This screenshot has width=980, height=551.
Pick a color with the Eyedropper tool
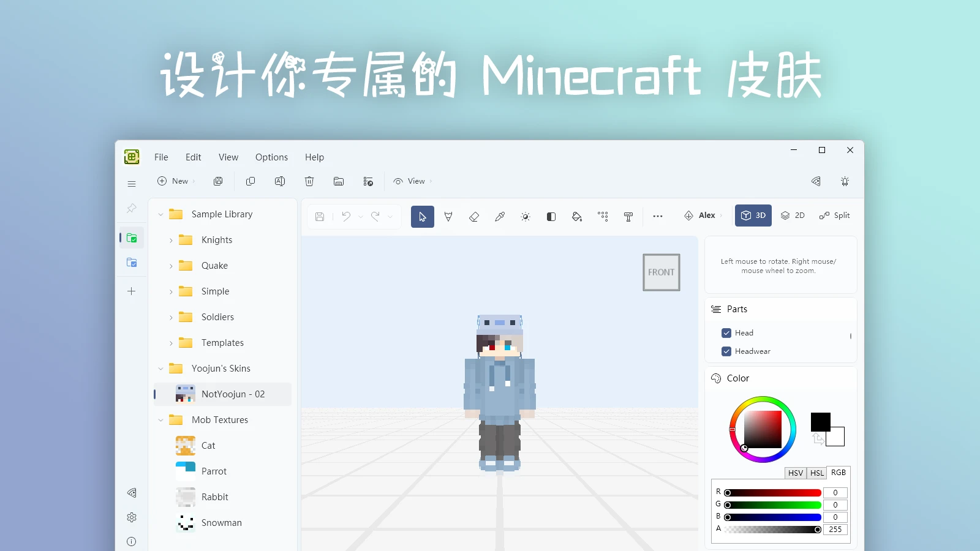point(499,216)
